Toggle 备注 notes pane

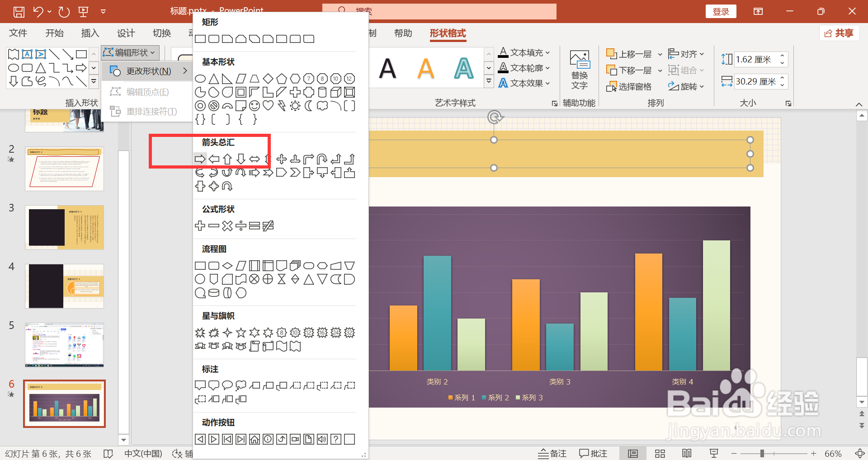coord(552,453)
